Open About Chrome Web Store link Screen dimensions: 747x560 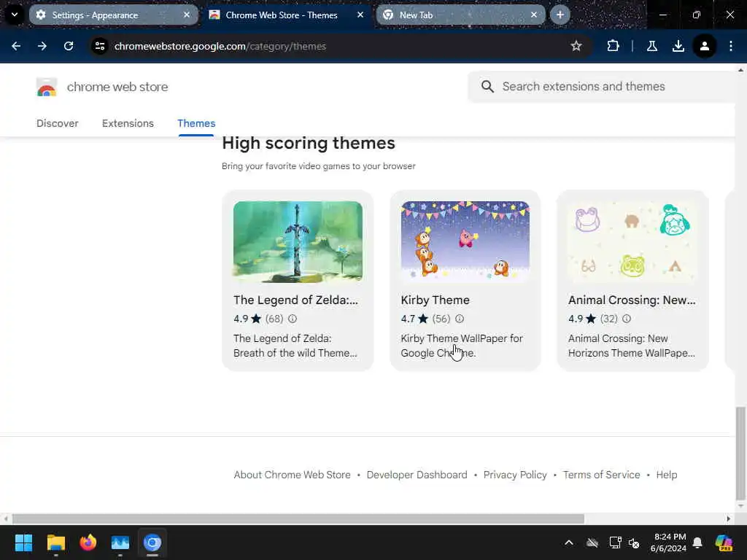pyautogui.click(x=292, y=475)
